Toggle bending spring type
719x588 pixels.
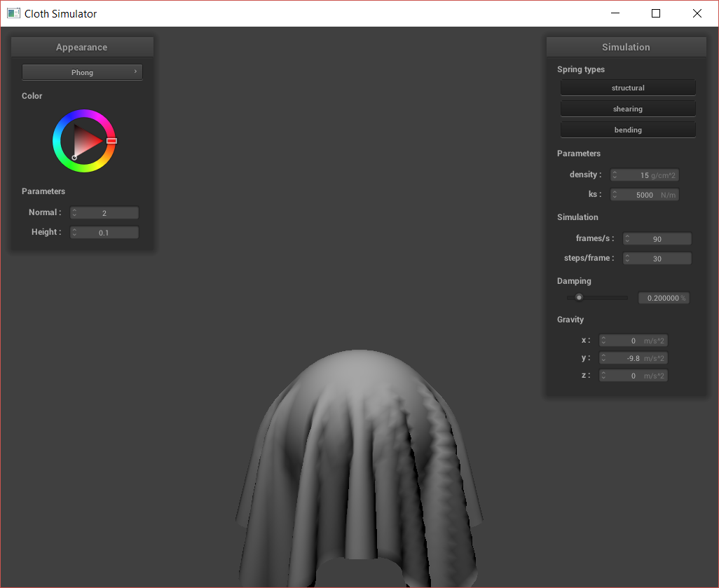tap(628, 130)
